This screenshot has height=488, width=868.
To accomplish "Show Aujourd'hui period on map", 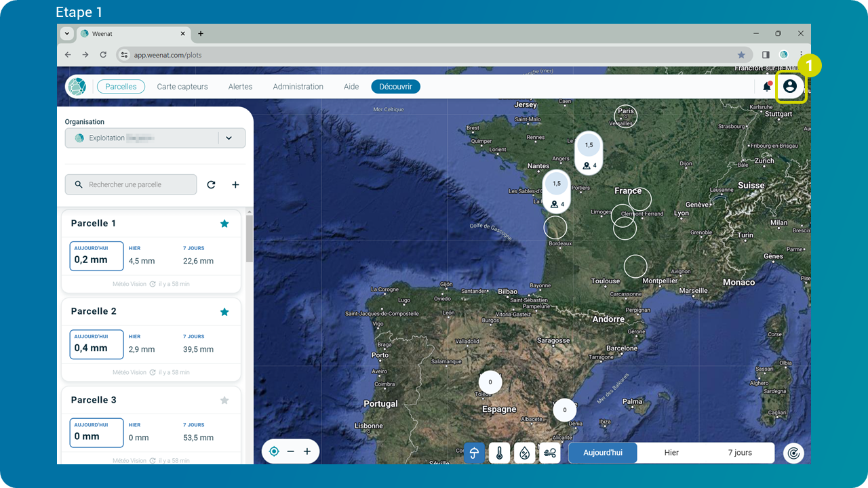I will pos(603,453).
